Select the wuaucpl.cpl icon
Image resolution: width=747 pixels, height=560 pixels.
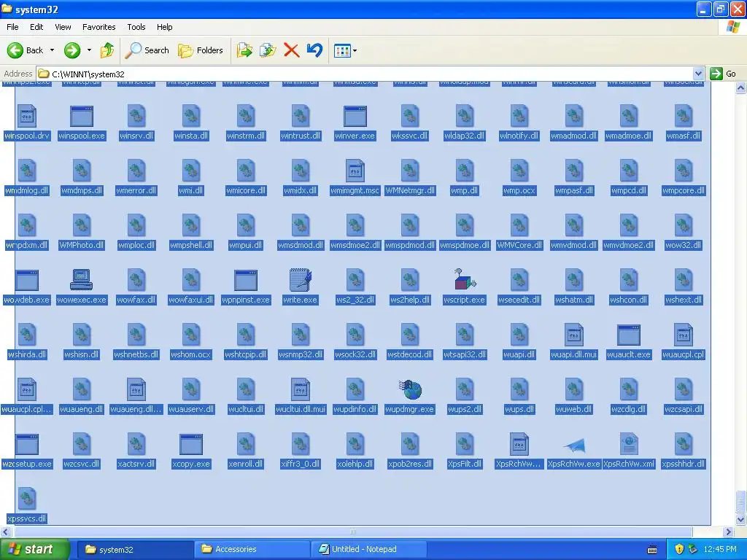pyautogui.click(x=683, y=334)
